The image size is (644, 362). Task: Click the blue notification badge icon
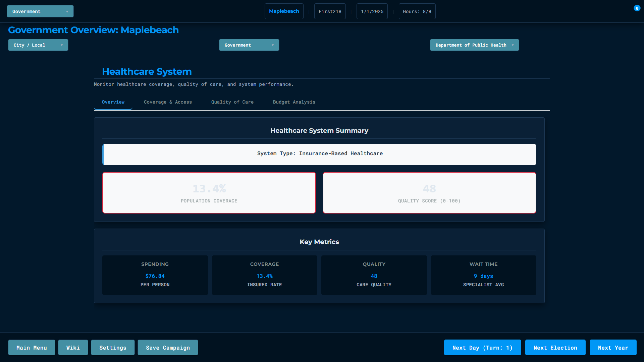[637, 8]
